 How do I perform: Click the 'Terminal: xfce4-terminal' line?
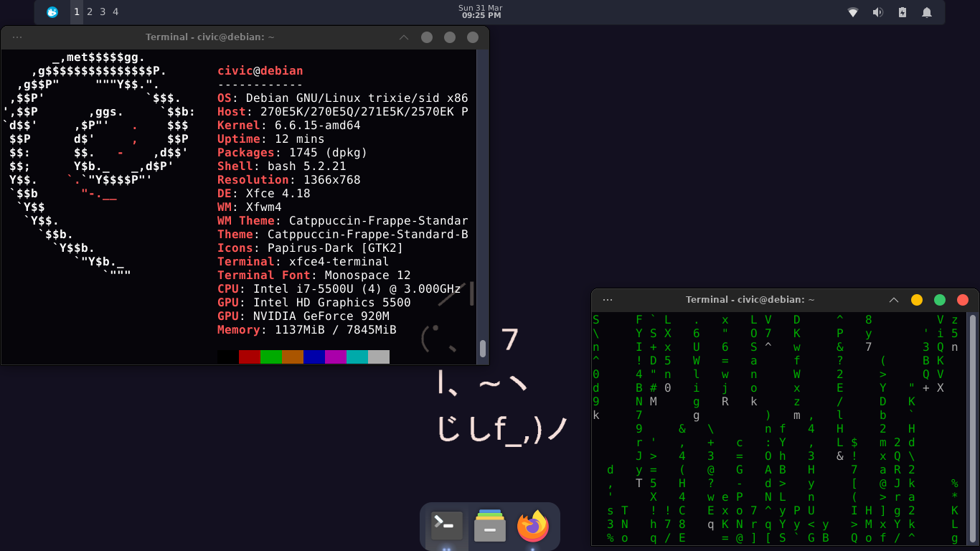(x=303, y=262)
